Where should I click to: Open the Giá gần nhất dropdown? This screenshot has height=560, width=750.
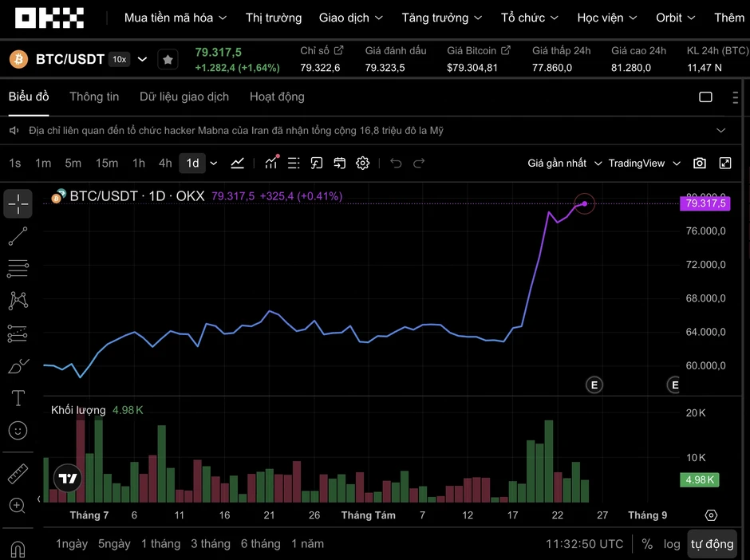(x=564, y=164)
